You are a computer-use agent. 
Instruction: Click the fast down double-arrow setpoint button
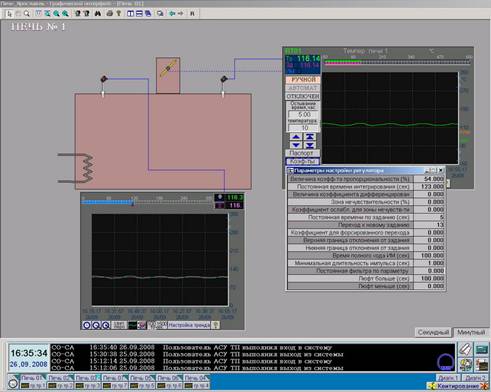(x=310, y=145)
